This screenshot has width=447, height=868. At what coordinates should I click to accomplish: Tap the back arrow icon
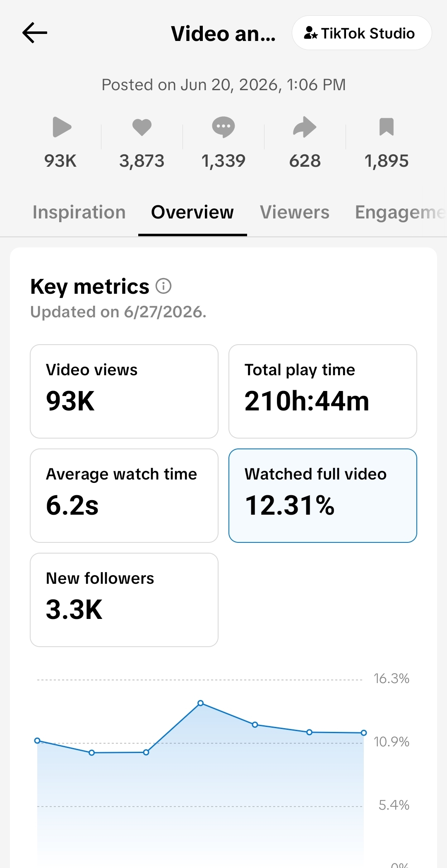coord(35,33)
